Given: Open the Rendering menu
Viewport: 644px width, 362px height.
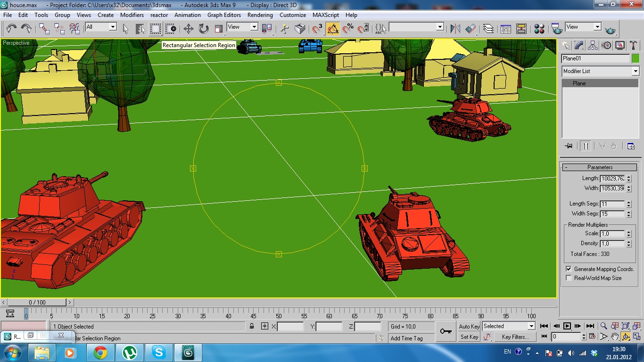Looking at the screenshot, I should click(x=260, y=15).
